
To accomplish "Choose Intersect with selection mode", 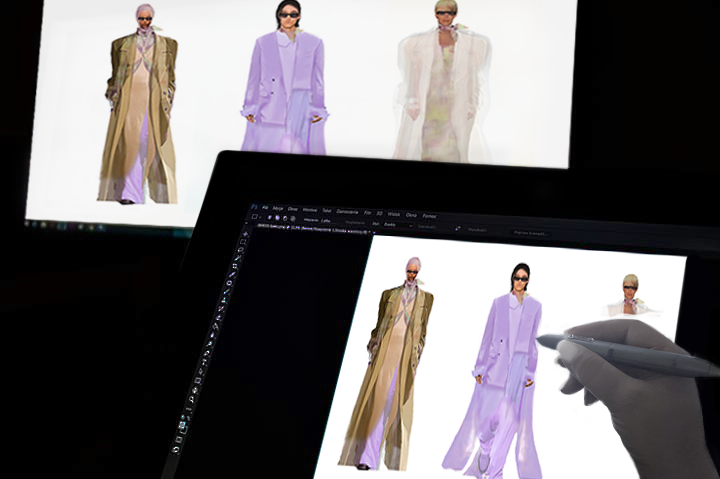I will (292, 219).
